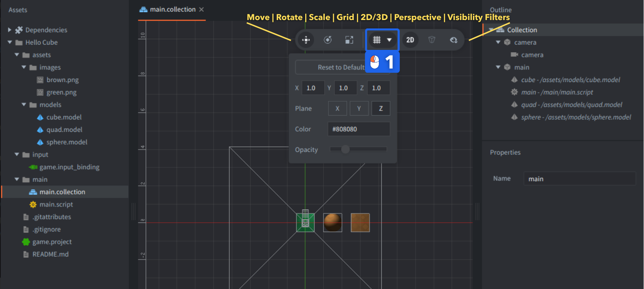Select the X grid plane
This screenshot has height=289, width=644.
coord(337,109)
